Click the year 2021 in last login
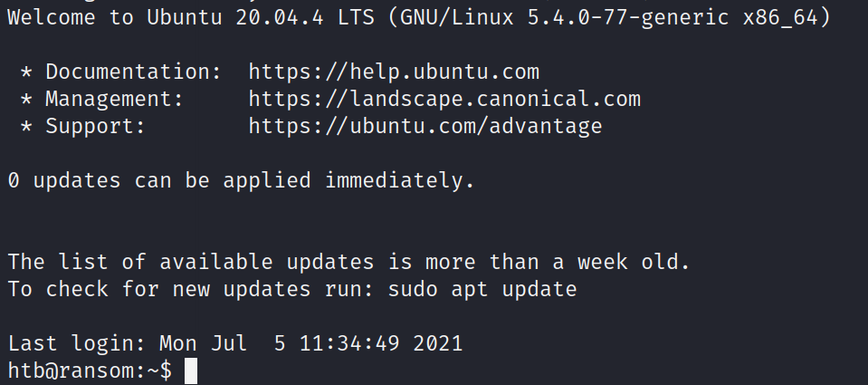The width and height of the screenshot is (868, 385). pyautogui.click(x=438, y=343)
